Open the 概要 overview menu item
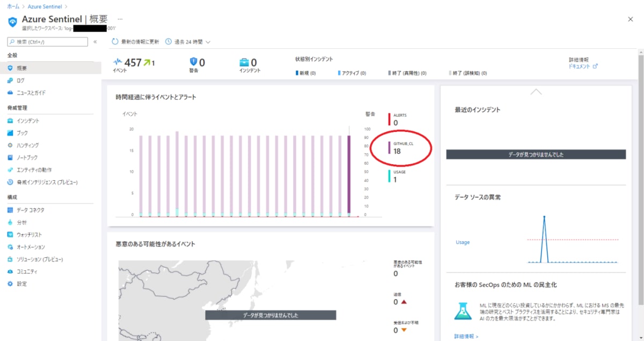The width and height of the screenshot is (644, 341). click(50, 68)
